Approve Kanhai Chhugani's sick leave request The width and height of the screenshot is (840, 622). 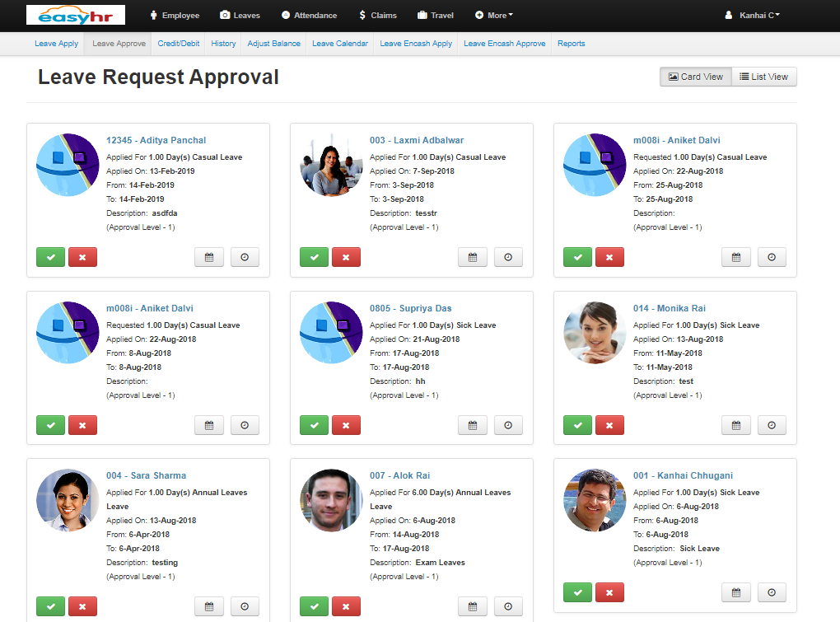coord(577,592)
